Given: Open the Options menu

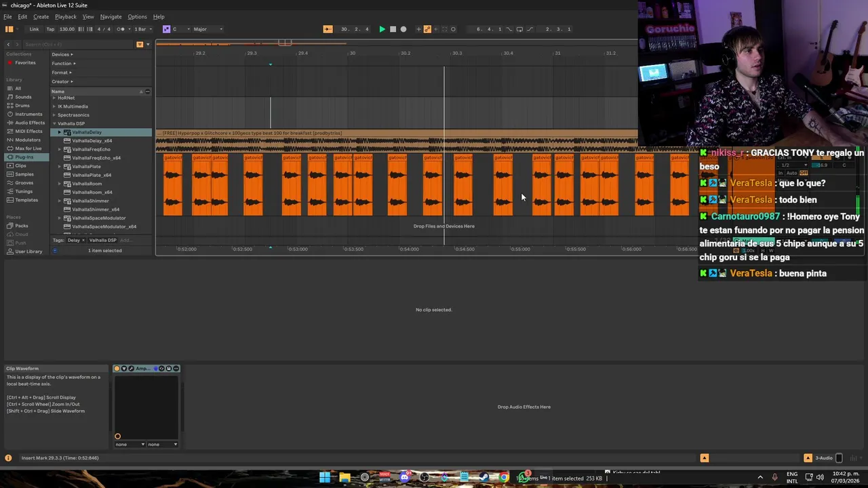Looking at the screenshot, I should (137, 16).
